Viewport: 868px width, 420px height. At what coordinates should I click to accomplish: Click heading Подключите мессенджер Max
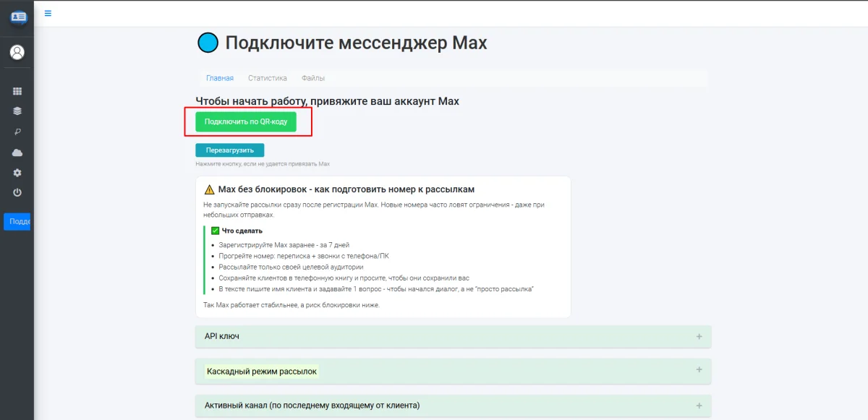coord(356,43)
